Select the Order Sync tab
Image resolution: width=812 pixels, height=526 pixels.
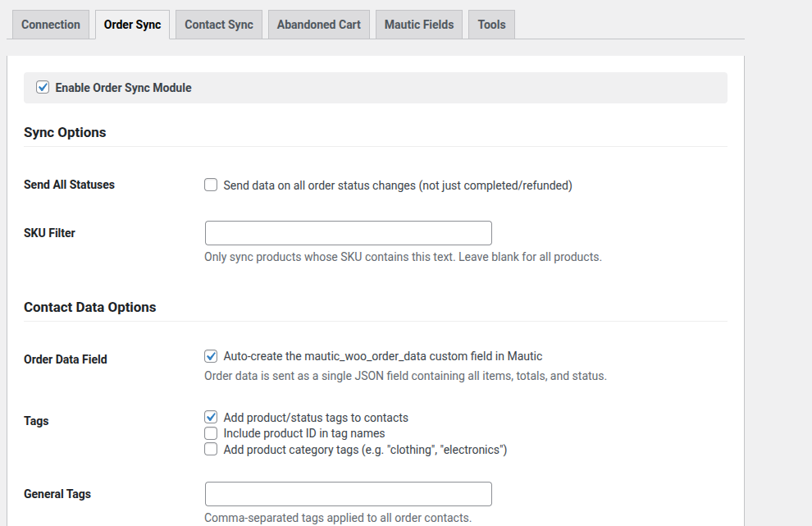pos(132,25)
